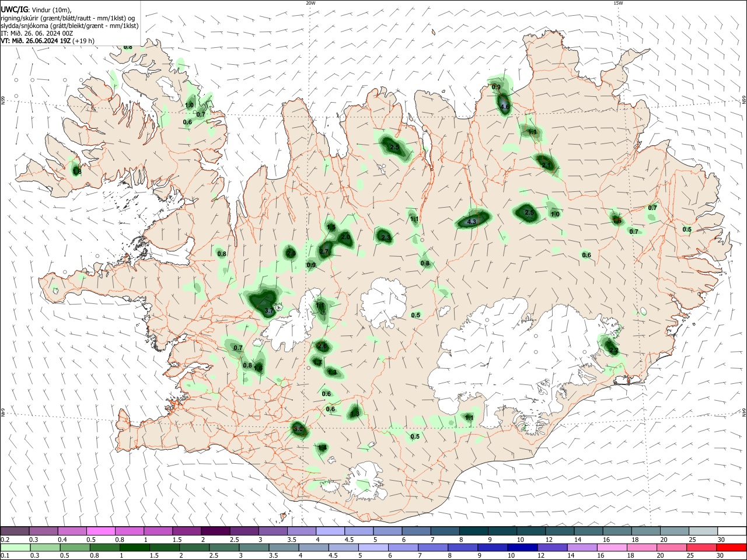Click the white swatch after 30 in the upper legend
The height and width of the screenshot is (560, 747).
coord(732,531)
